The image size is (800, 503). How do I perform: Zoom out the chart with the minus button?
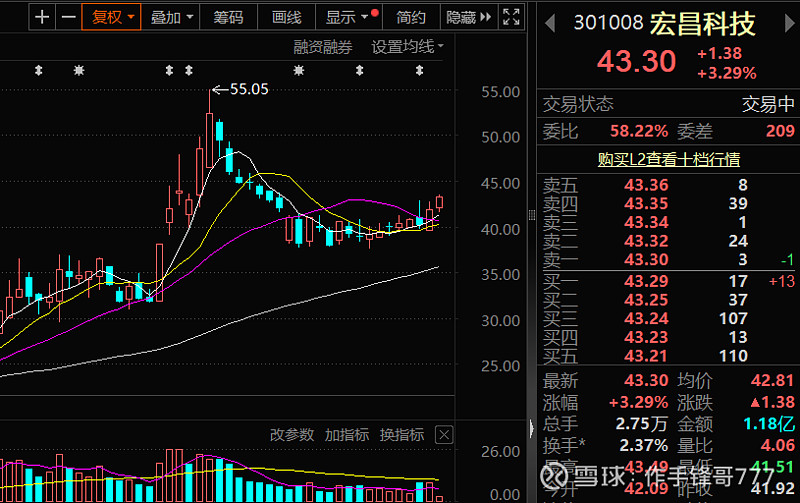tap(68, 17)
